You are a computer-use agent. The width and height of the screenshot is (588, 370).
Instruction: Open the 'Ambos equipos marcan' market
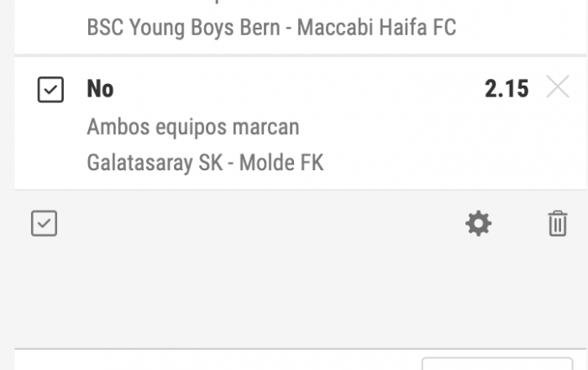coord(192,127)
